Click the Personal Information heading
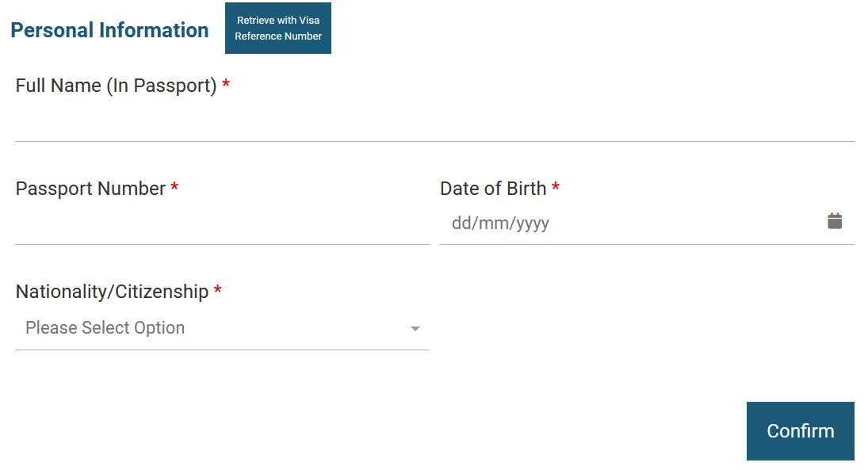The height and width of the screenshot is (470, 868). pos(109,29)
